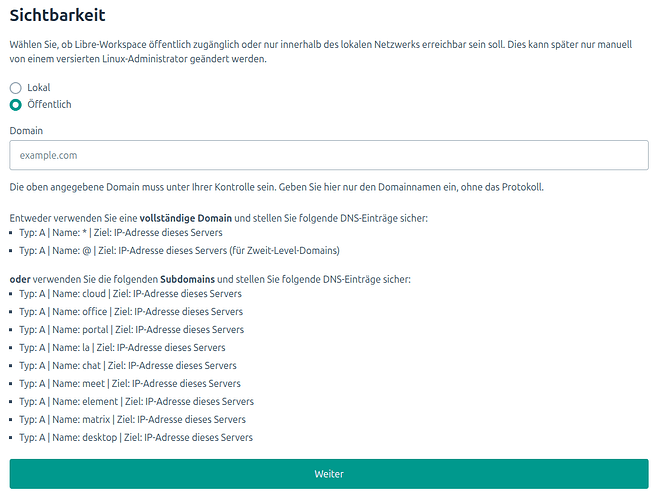
Task: Click the 'element' DNS entry line
Action: (135, 401)
